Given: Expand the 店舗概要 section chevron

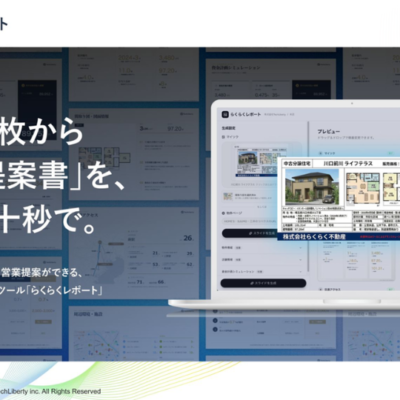Looking at the screenshot, I should 300,259.
